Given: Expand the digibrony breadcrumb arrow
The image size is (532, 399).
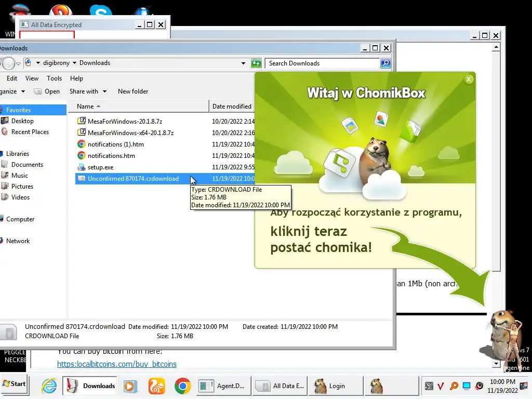Looking at the screenshot, I should [x=75, y=63].
